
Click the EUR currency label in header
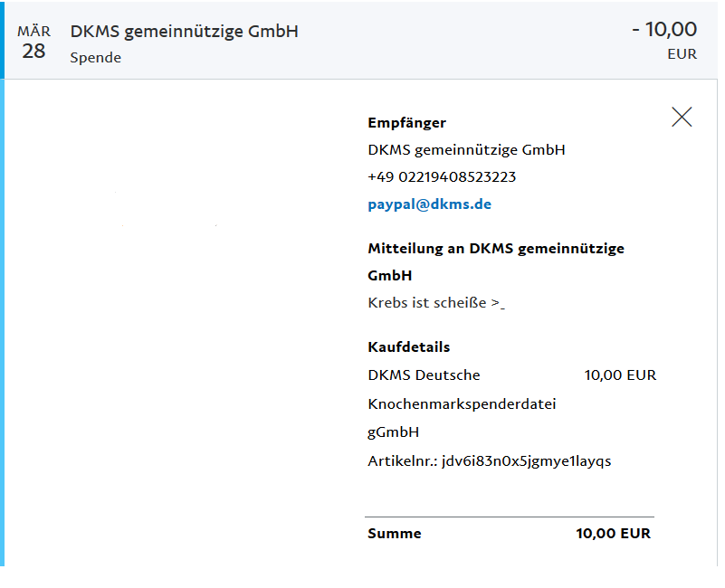click(x=682, y=54)
